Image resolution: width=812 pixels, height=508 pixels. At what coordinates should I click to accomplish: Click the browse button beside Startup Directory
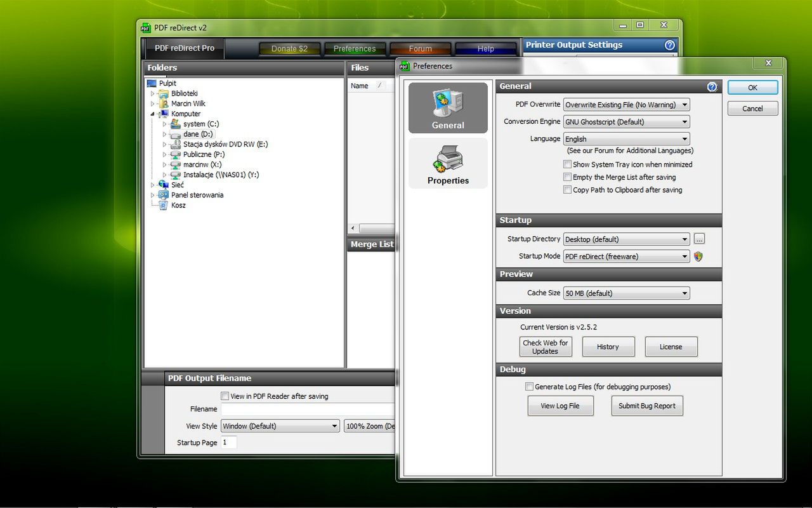pyautogui.click(x=699, y=239)
